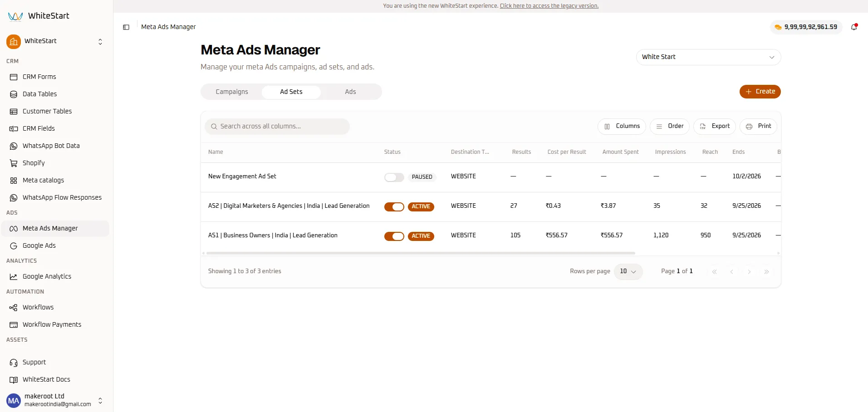Click the search across all columns field

click(x=277, y=127)
